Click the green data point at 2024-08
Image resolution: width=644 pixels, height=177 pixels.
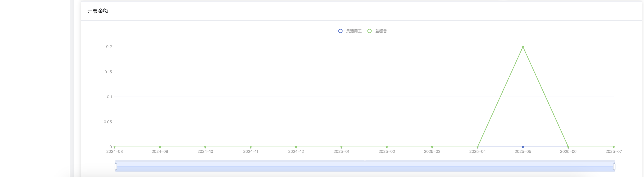(x=115, y=147)
